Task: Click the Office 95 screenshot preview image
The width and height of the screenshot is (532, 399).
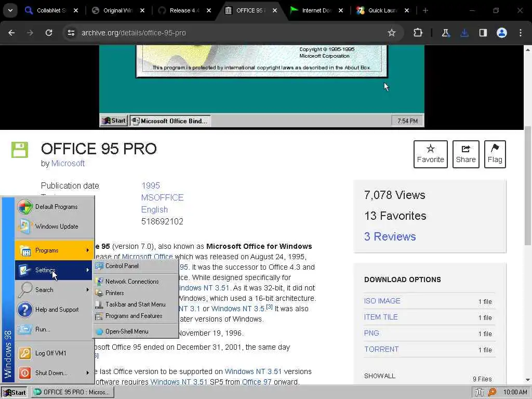Action: click(262, 87)
